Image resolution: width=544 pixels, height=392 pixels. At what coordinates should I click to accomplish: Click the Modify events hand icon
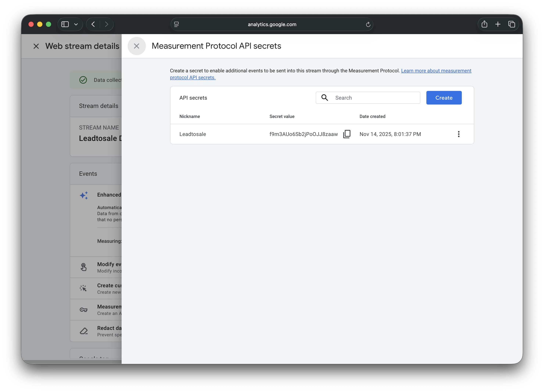tap(84, 267)
